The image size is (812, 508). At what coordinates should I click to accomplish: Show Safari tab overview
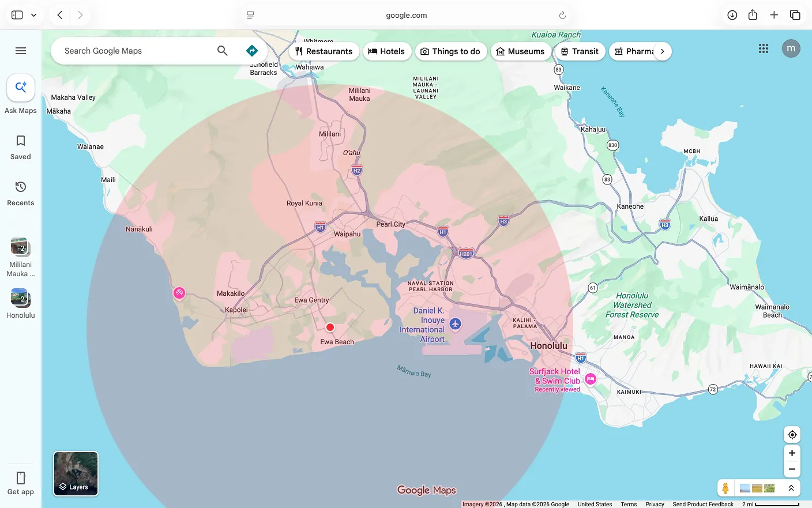coord(795,15)
